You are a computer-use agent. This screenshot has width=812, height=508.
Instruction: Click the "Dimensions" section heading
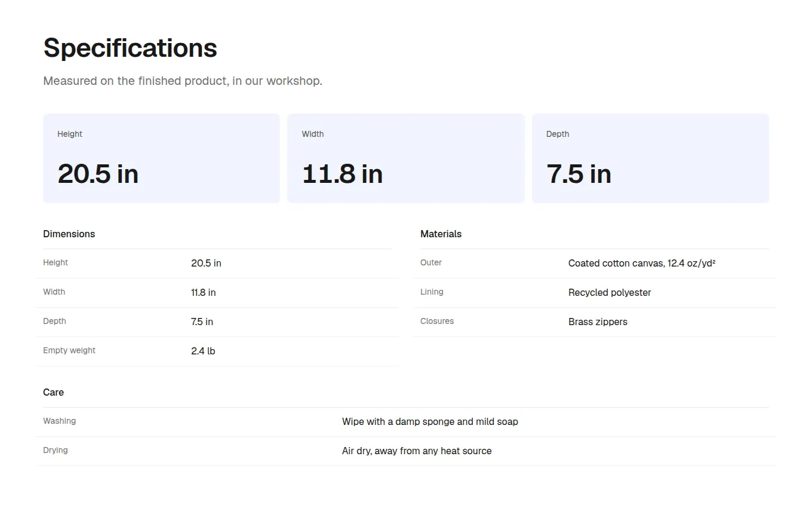[x=69, y=234]
